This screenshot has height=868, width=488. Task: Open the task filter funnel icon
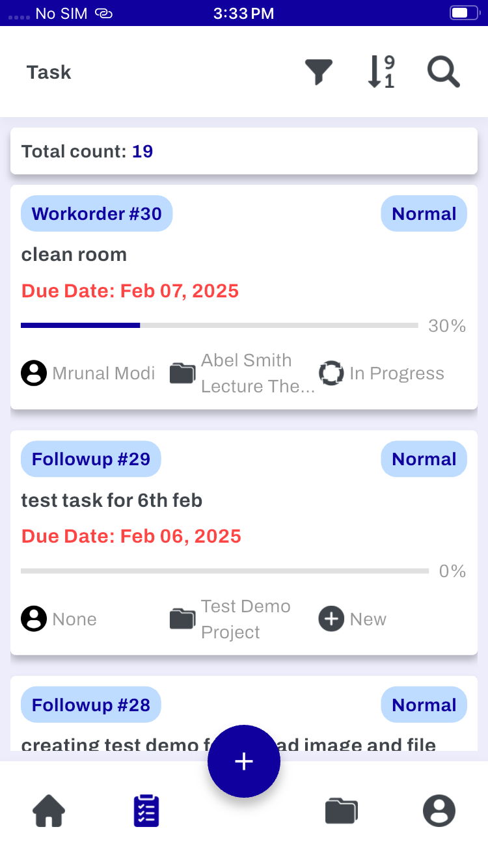click(x=319, y=72)
